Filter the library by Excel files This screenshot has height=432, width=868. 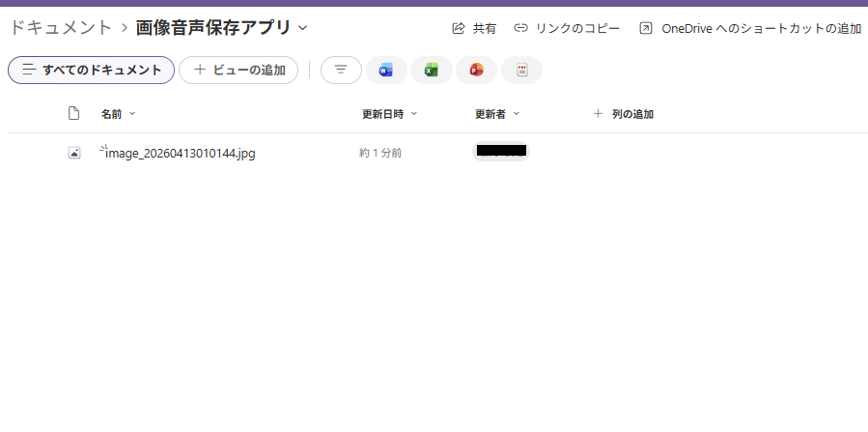432,70
